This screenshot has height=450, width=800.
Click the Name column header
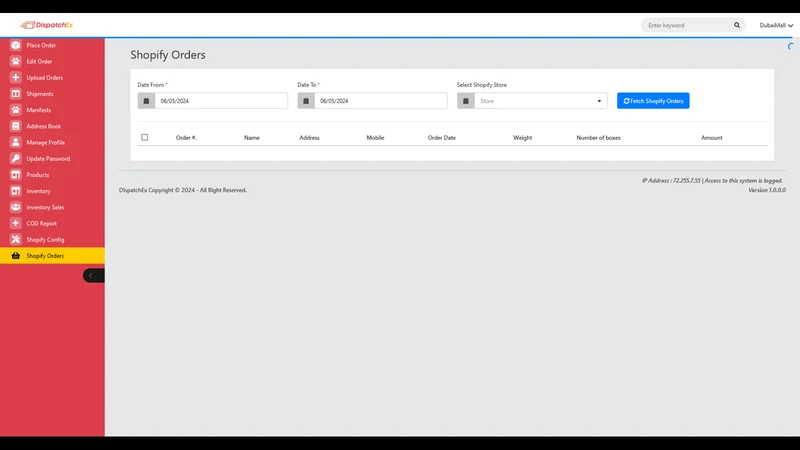coord(252,138)
